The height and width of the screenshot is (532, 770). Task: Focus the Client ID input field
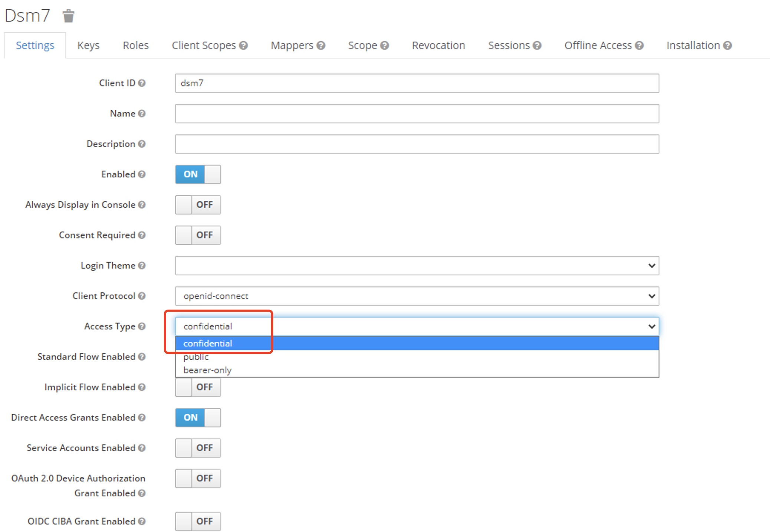pyautogui.click(x=417, y=83)
